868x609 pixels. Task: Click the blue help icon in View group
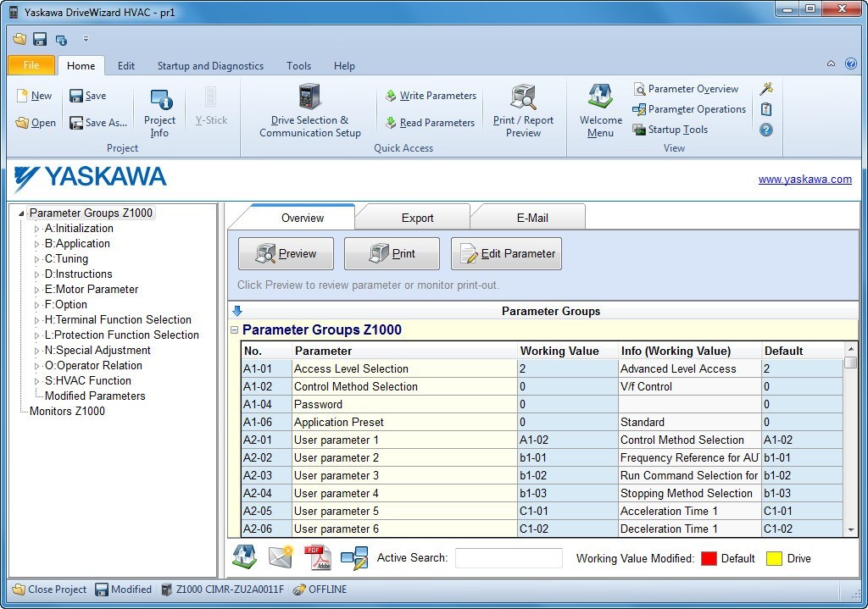point(766,130)
